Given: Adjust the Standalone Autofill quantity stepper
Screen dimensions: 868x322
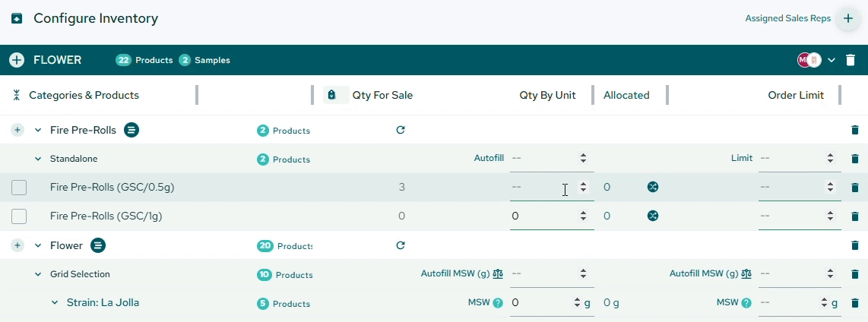Looking at the screenshot, I should click(583, 158).
